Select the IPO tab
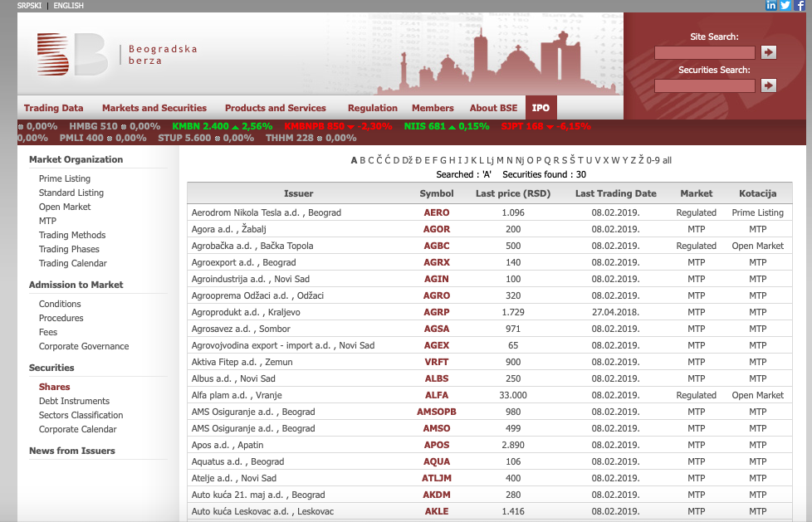The height and width of the screenshot is (522, 812). click(x=541, y=108)
